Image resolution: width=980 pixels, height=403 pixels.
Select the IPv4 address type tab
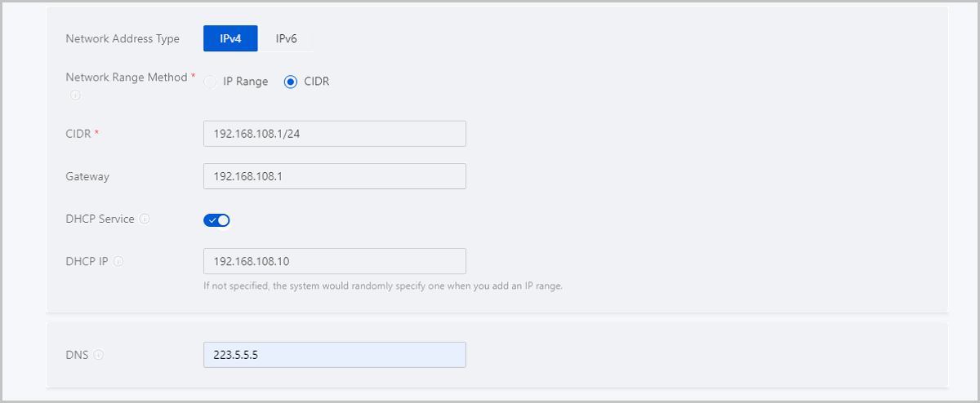click(x=230, y=39)
